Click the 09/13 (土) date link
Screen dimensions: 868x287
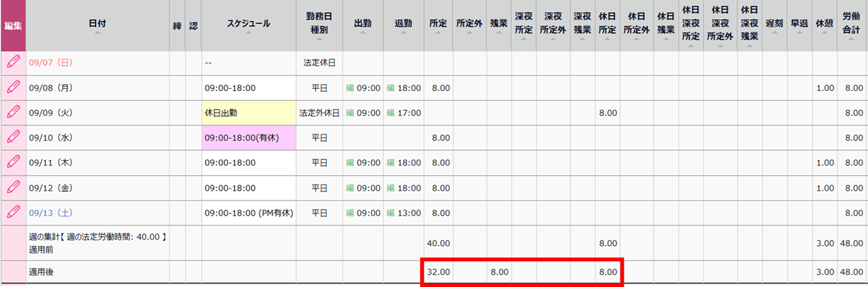pos(50,212)
